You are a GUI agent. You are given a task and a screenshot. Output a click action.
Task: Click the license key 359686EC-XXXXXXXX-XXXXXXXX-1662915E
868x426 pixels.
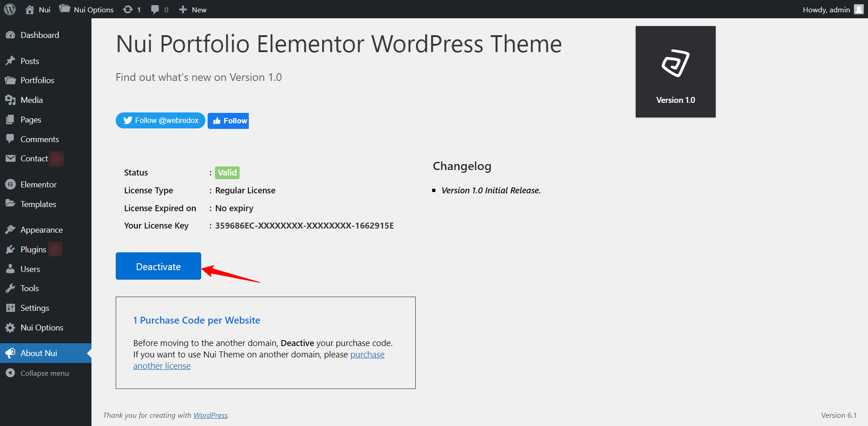[305, 226]
